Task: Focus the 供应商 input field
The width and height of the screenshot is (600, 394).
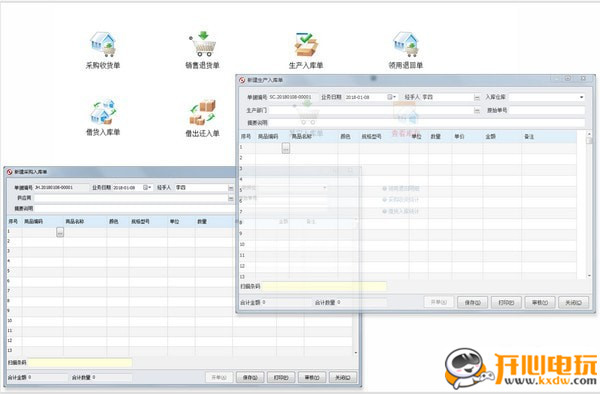Action: point(131,198)
